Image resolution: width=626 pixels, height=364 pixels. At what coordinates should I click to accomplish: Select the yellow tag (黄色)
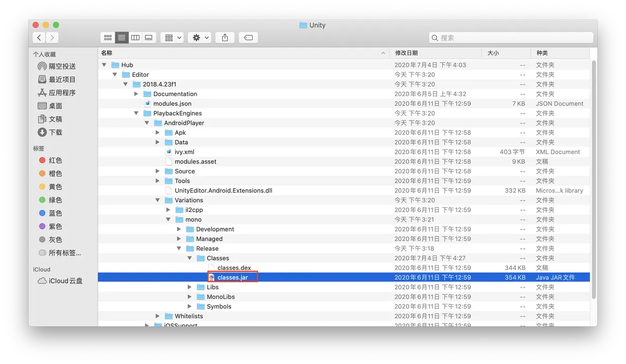pos(50,187)
